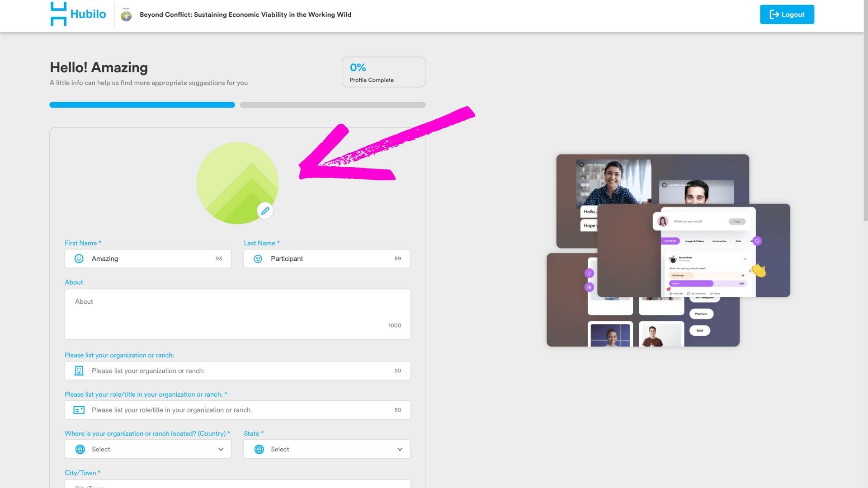Click building icon in organization field

79,371
